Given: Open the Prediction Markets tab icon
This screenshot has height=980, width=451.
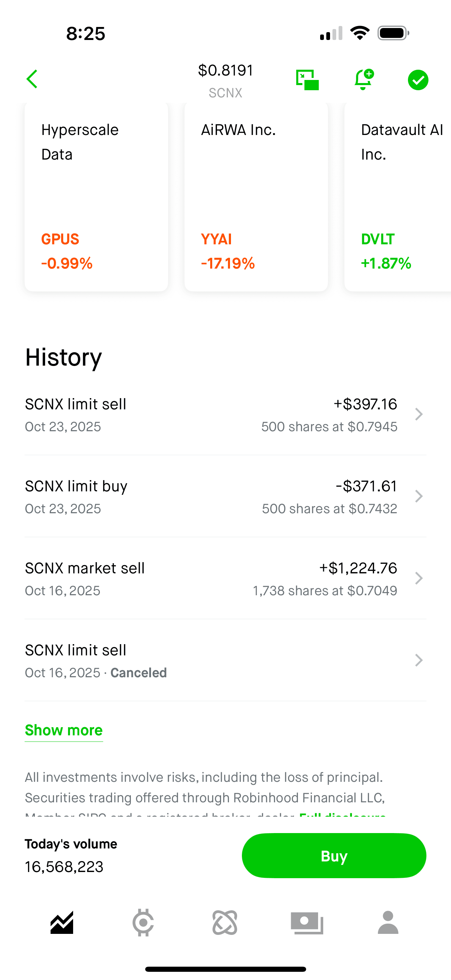Looking at the screenshot, I should click(x=225, y=923).
